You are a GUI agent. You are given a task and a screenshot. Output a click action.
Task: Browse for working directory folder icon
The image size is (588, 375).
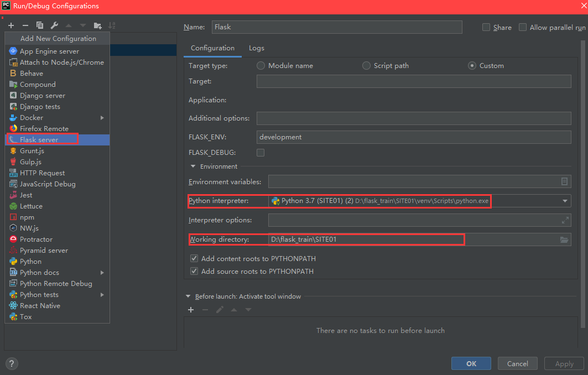click(564, 239)
